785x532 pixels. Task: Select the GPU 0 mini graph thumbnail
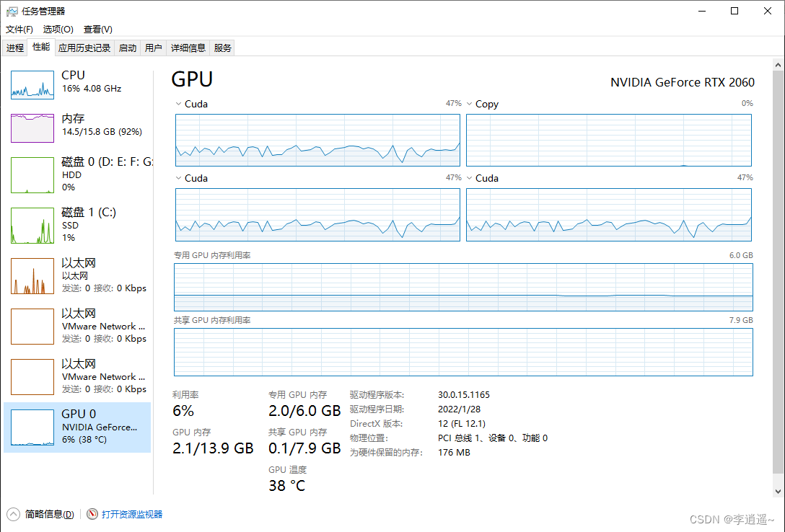click(x=32, y=427)
